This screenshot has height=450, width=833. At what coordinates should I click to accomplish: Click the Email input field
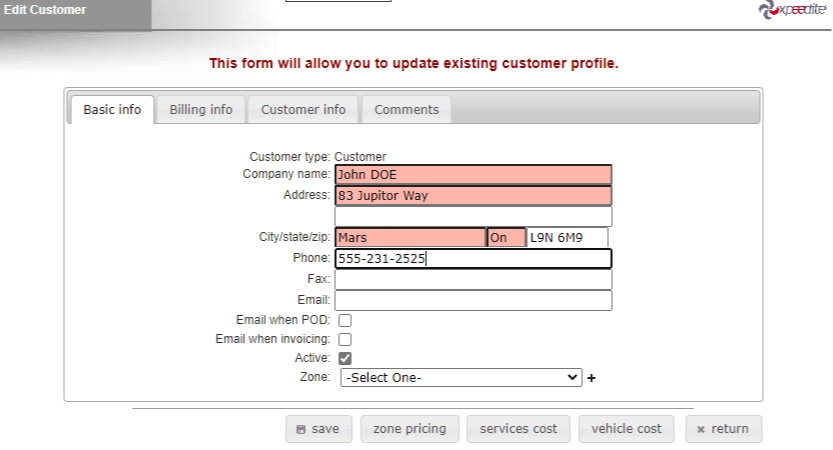[x=473, y=301]
